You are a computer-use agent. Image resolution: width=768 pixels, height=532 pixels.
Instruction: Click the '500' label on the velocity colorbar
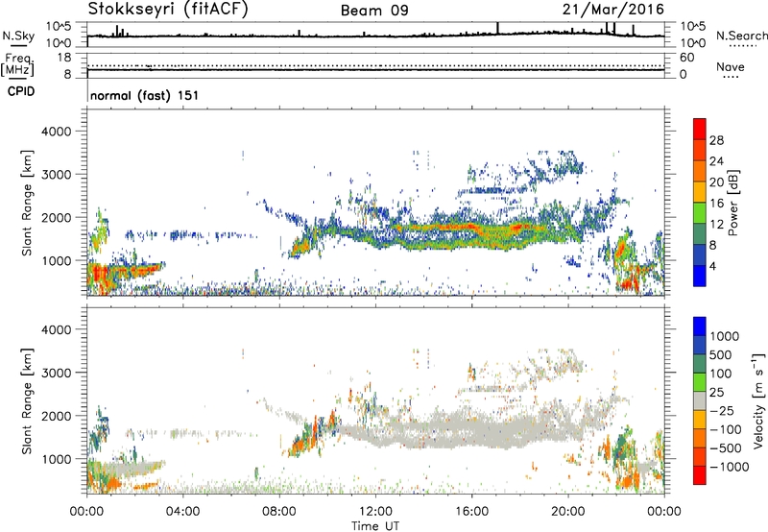[721, 354]
